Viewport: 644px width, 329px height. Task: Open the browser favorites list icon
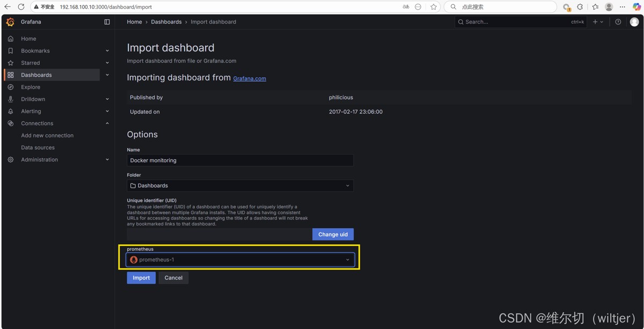[x=595, y=7]
